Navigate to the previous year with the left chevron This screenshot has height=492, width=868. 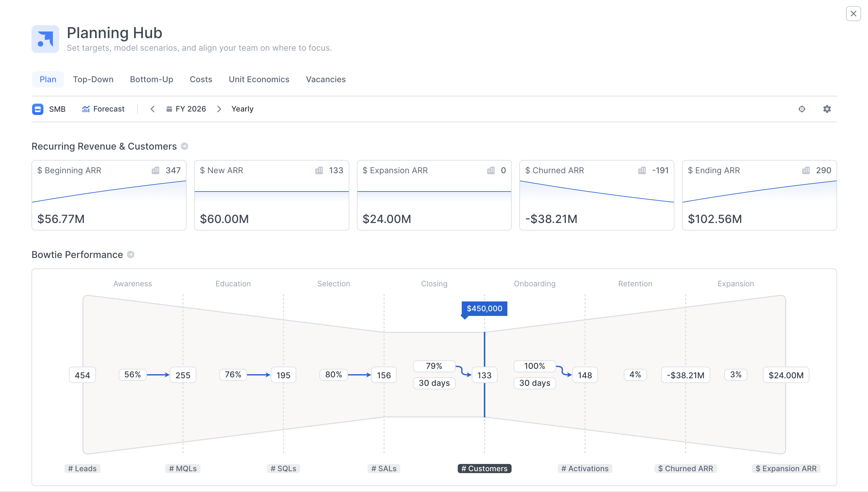152,109
